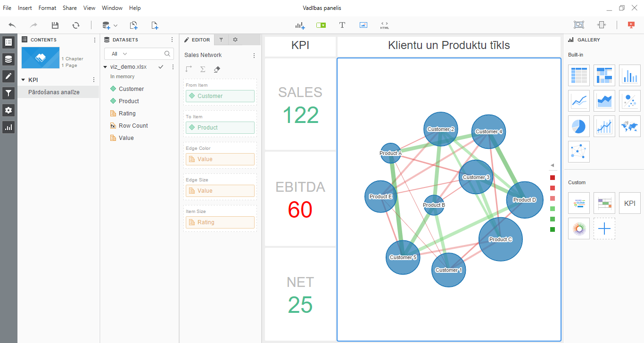Screen dimensions: 644x343
Task: Open the All filter dropdown in Datasets
Action: (119, 54)
